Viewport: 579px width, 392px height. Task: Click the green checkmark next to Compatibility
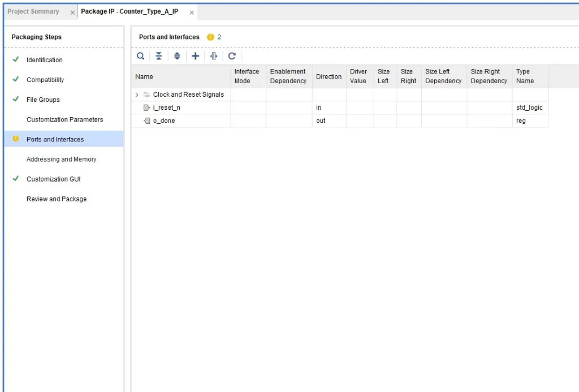[15, 79]
